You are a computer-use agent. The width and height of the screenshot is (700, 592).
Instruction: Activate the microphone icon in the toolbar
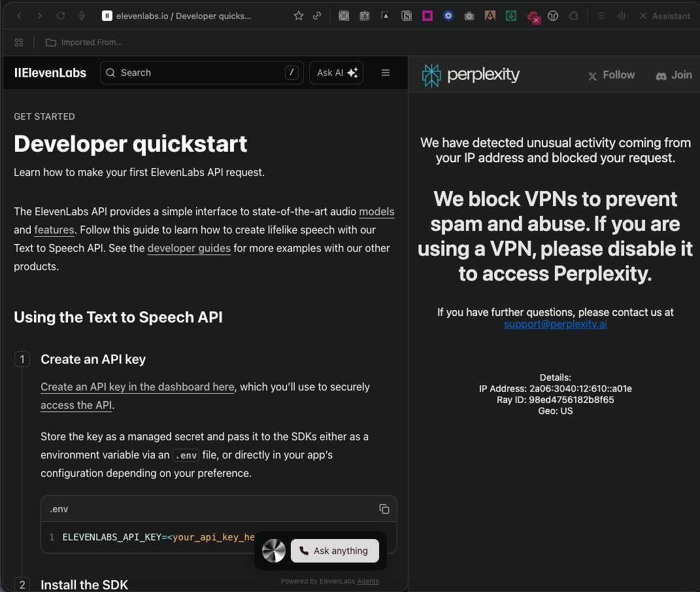click(x=82, y=16)
